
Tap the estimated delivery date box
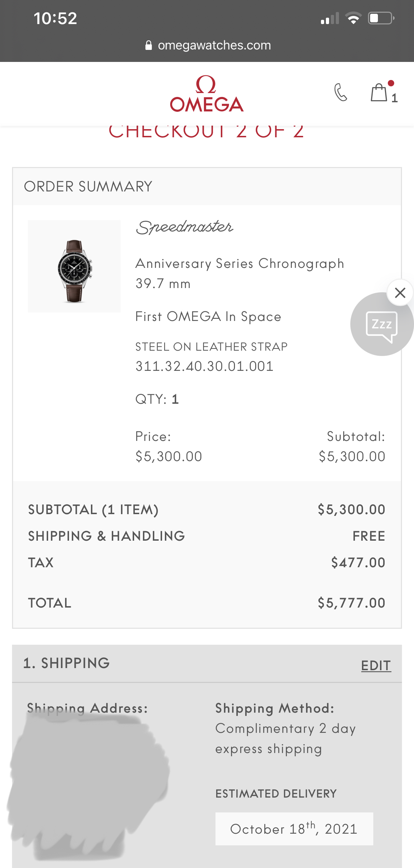click(294, 829)
